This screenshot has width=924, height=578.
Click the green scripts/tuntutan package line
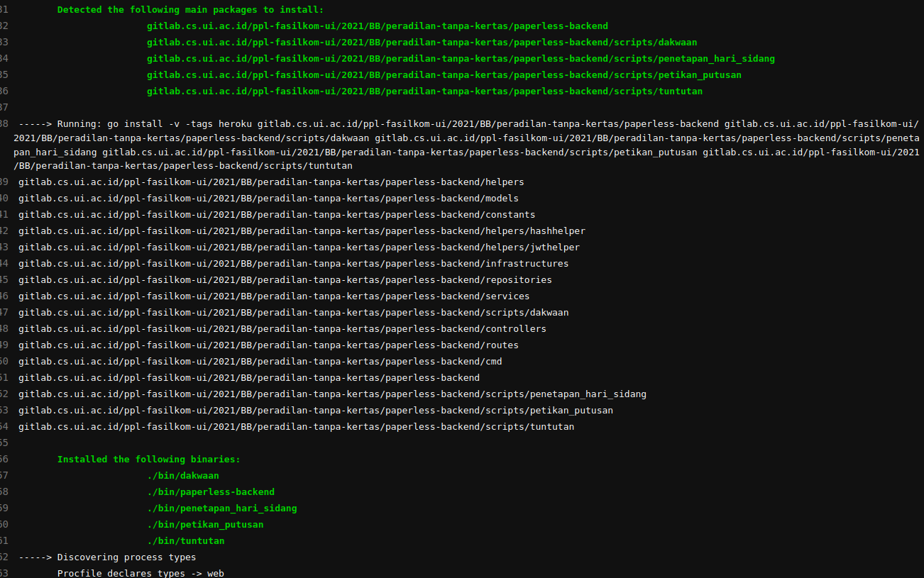(x=424, y=91)
